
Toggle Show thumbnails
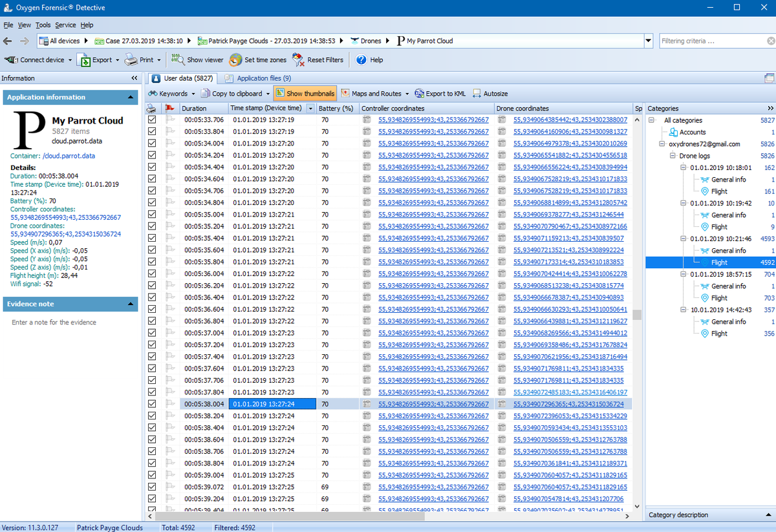[305, 94]
